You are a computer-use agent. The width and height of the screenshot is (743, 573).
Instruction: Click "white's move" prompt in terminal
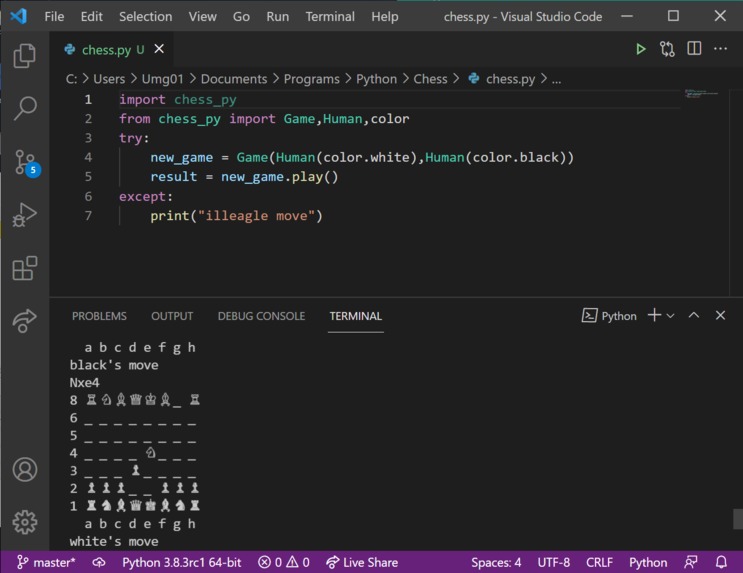[114, 541]
